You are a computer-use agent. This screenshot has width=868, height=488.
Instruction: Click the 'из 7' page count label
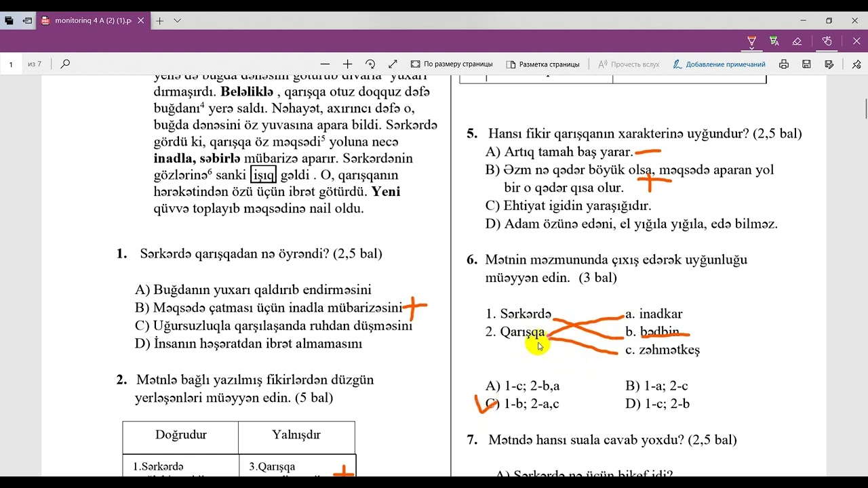35,64
